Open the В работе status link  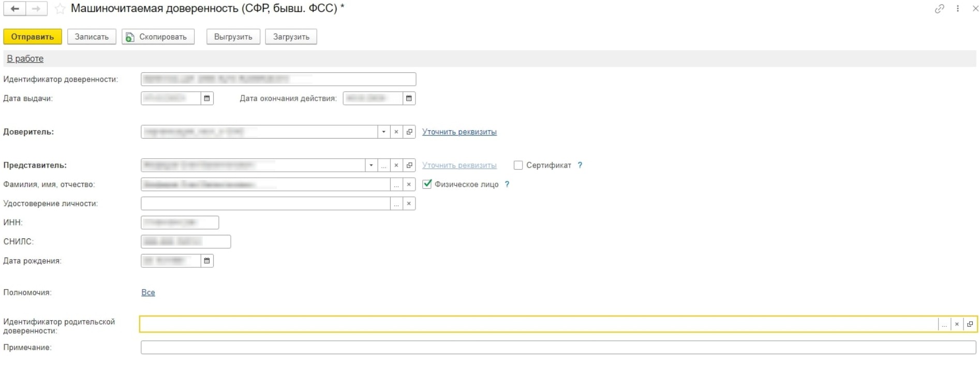coord(25,58)
